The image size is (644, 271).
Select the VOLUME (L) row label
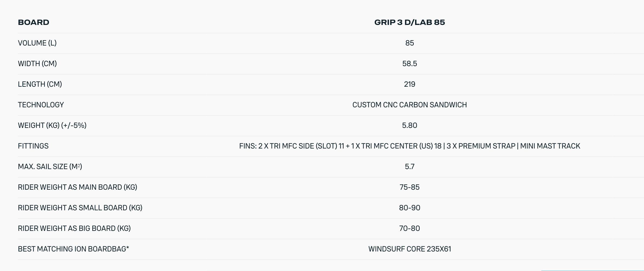pyautogui.click(x=37, y=43)
